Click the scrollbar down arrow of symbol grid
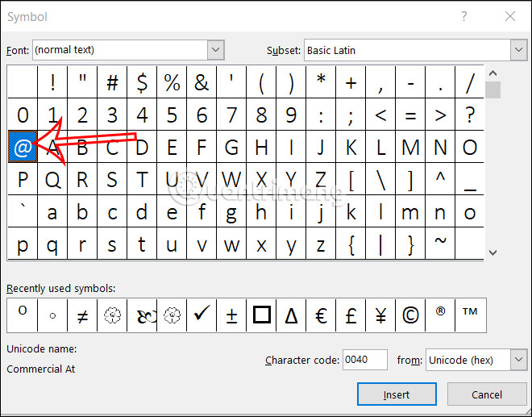 493,252
